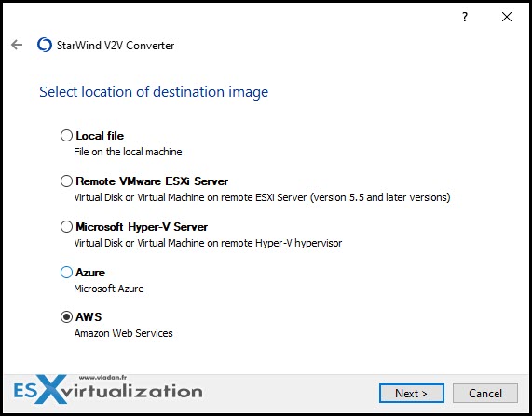Pick the Azure radio button
This screenshot has height=416, width=532.
click(x=66, y=273)
